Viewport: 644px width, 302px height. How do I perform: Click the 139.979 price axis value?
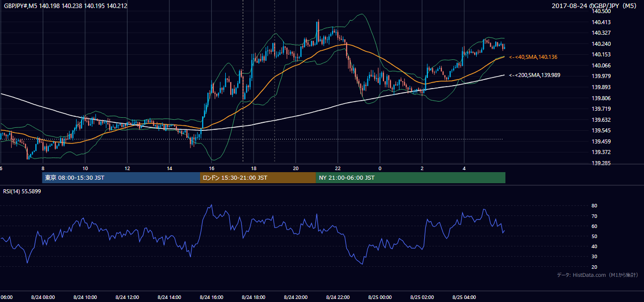(602, 76)
